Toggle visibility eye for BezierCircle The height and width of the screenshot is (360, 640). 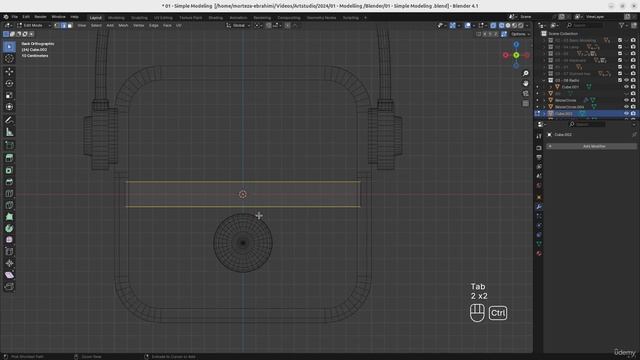pyautogui.click(x=627, y=100)
